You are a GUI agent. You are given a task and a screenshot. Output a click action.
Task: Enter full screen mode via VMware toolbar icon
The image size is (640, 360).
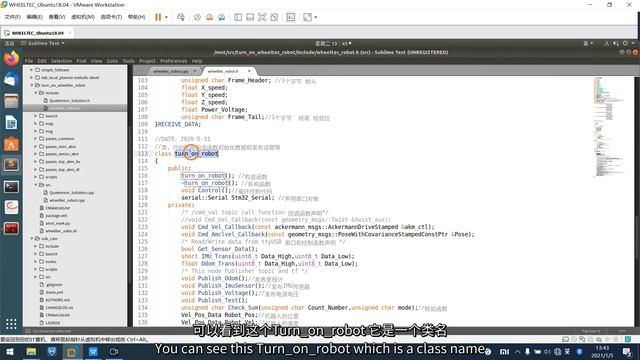point(262,17)
